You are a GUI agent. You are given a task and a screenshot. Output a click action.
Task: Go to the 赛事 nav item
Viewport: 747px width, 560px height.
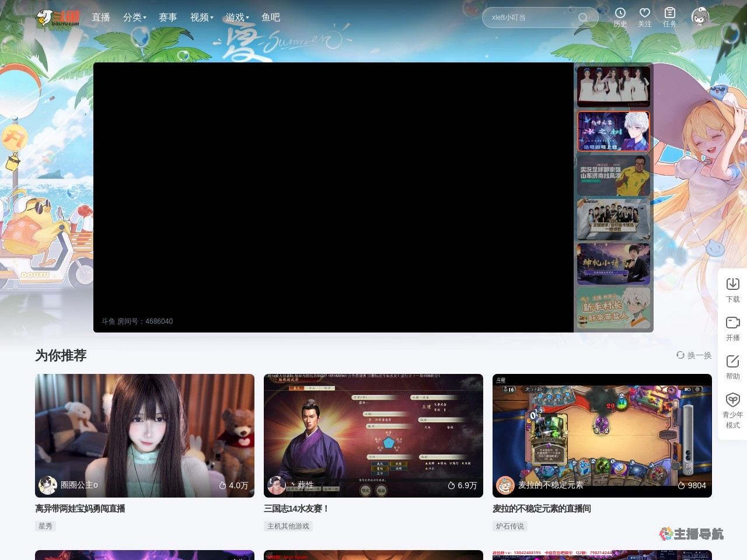pyautogui.click(x=168, y=17)
